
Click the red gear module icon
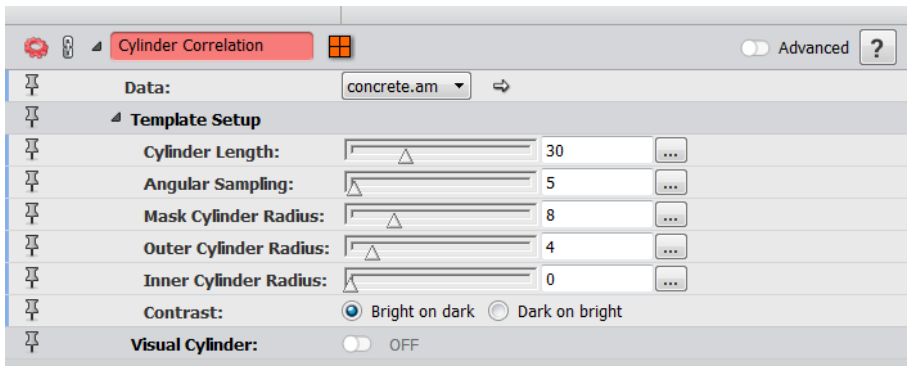point(36,47)
